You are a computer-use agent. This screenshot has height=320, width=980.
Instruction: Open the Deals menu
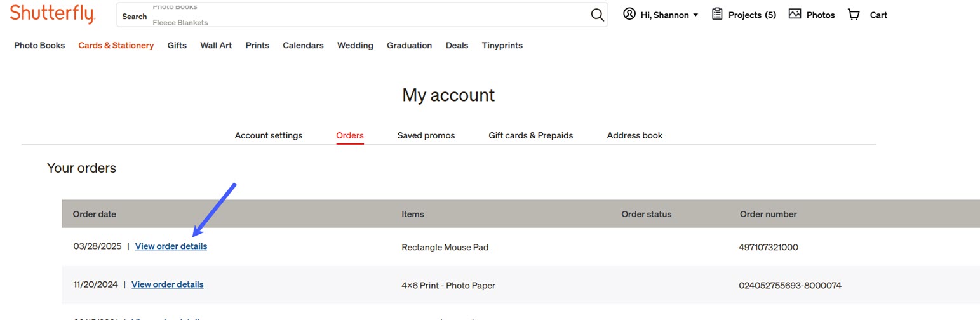[x=457, y=46]
